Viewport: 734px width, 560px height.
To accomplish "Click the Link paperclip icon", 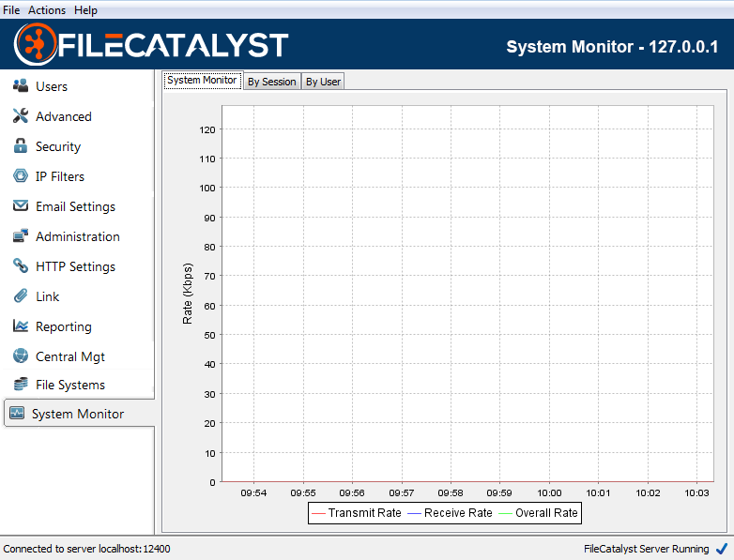I will [x=21, y=295].
